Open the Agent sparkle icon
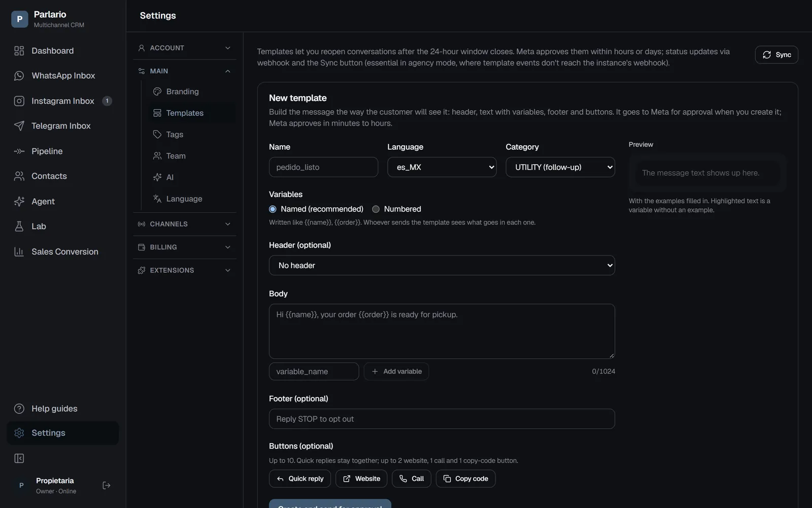This screenshot has width=812, height=508. [x=19, y=202]
